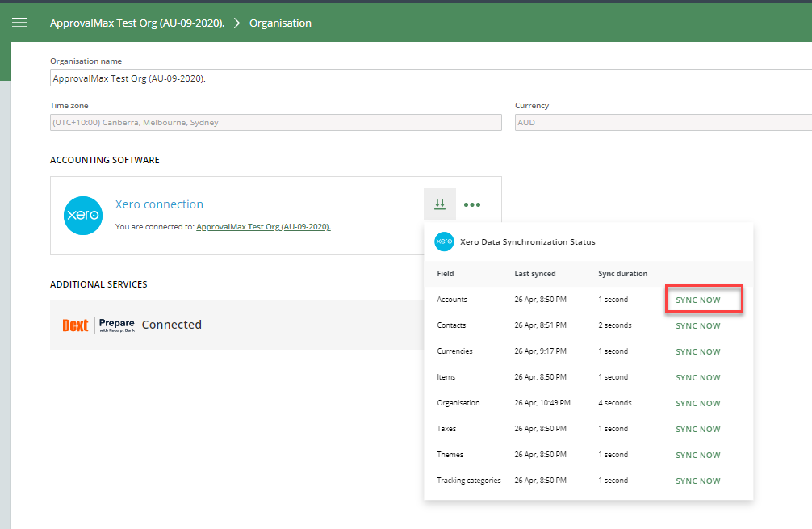This screenshot has width=812, height=529.
Task: Sync Taxes now
Action: point(698,430)
